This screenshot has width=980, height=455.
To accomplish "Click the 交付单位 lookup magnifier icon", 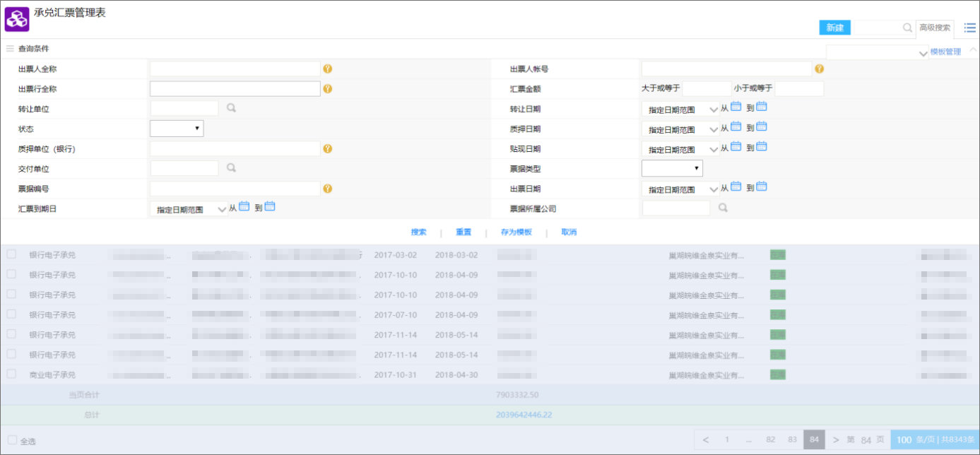I will tap(231, 168).
